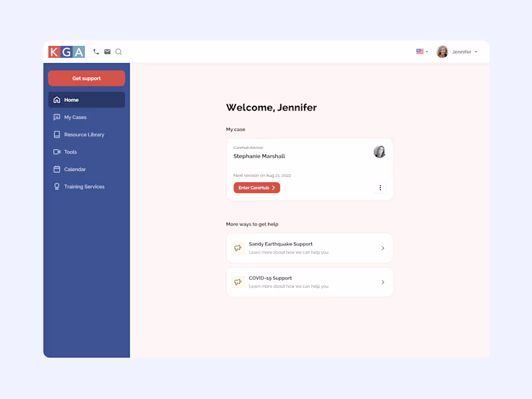Open the Calendar icon in the sidebar

(x=57, y=169)
